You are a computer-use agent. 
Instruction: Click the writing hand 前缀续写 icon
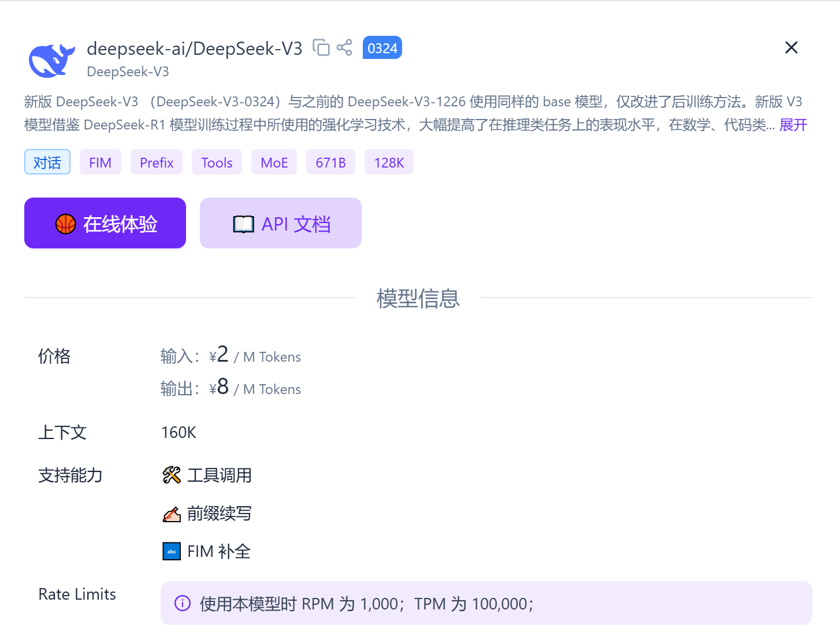click(172, 513)
